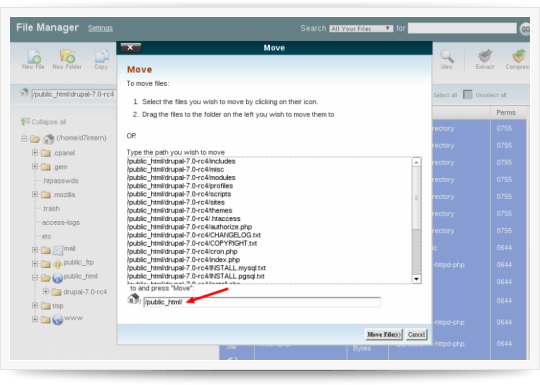The image size is (540, 385).
Task: Collapse the /home/d7intern root tree node
Action: pos(24,138)
